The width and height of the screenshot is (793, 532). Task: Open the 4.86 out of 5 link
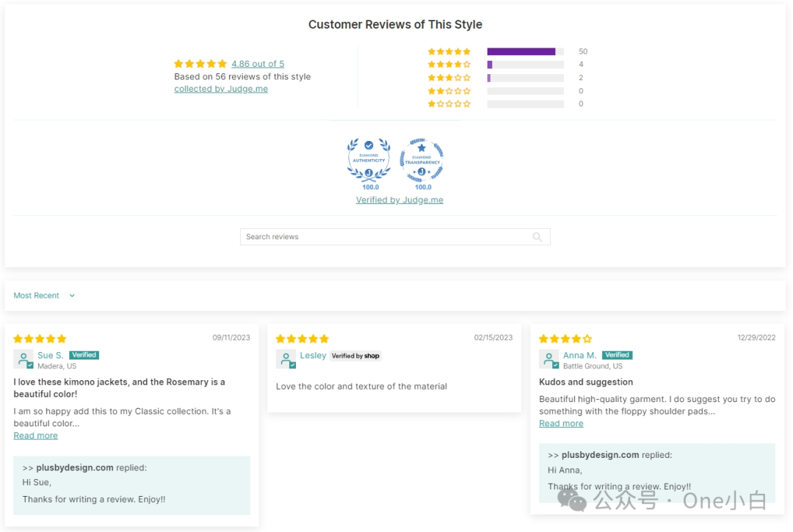(x=257, y=64)
